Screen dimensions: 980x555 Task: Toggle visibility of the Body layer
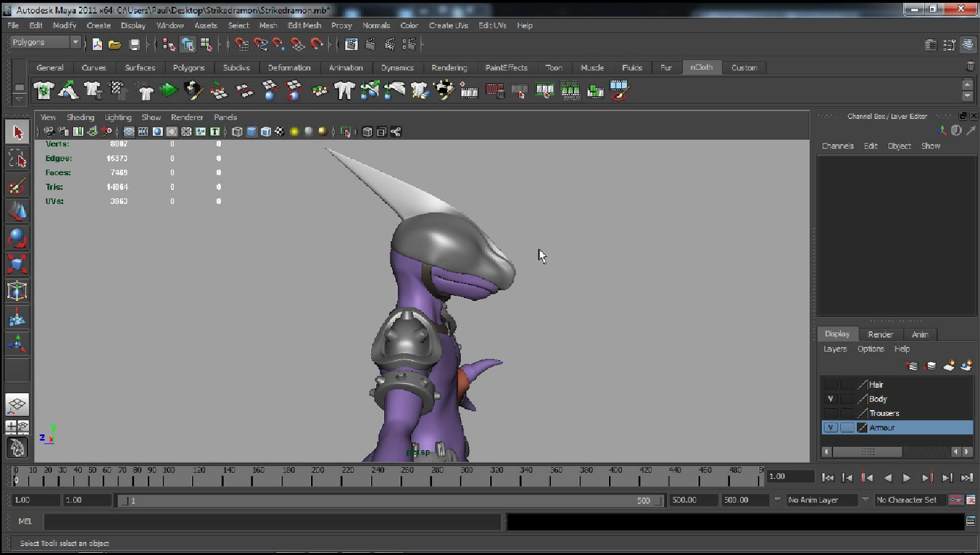click(830, 398)
